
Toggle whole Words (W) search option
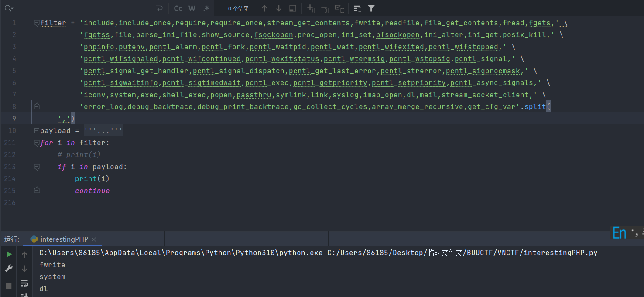click(x=192, y=8)
